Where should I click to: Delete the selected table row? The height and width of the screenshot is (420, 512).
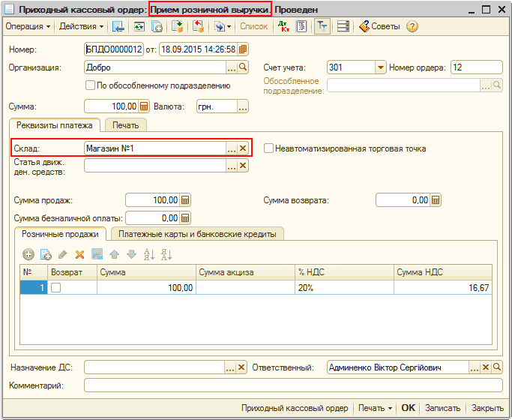(79, 254)
